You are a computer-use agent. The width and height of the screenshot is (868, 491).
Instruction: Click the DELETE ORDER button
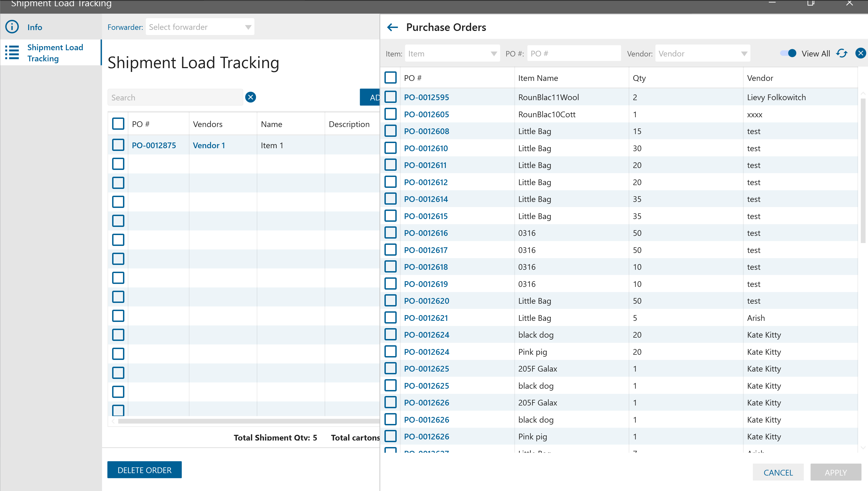coord(144,470)
